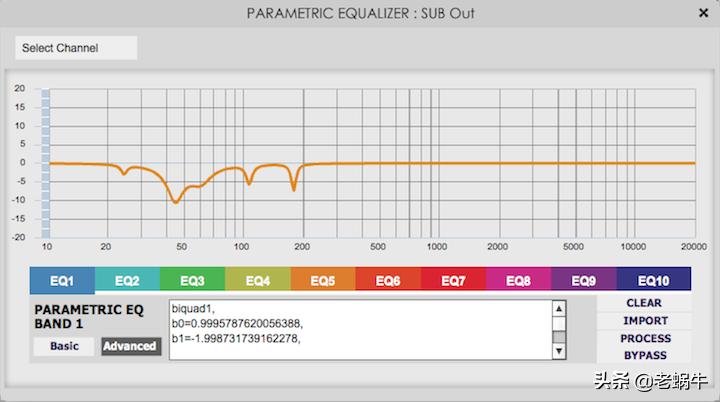Switch to Basic EQ mode
This screenshot has height=402, width=720.
click(64, 346)
